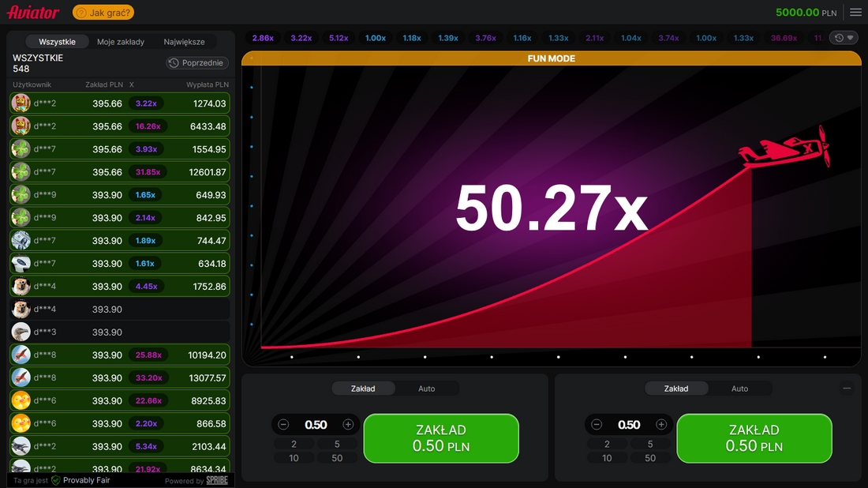Select the 50 quick amount in left panel
The height and width of the screenshot is (488, 868).
pyautogui.click(x=337, y=458)
